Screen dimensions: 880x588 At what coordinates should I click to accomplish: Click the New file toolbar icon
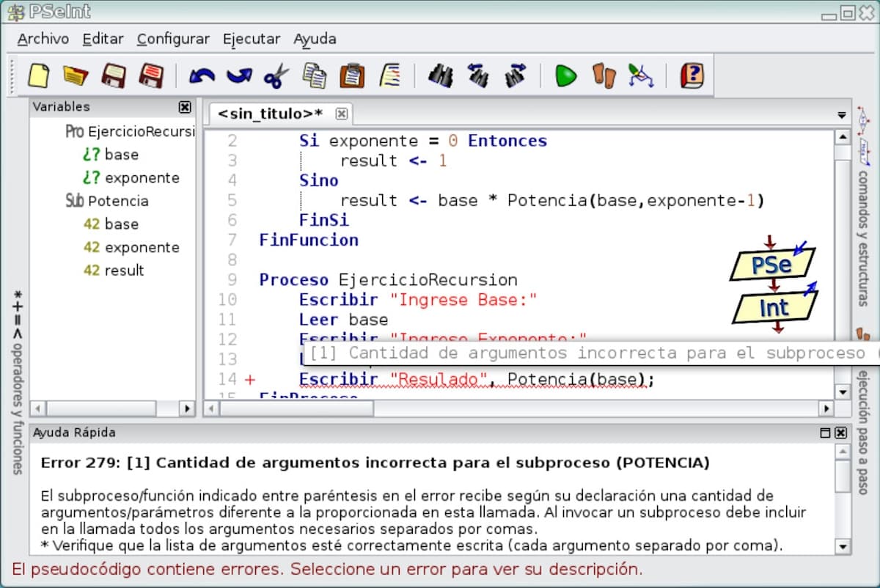[x=38, y=76]
